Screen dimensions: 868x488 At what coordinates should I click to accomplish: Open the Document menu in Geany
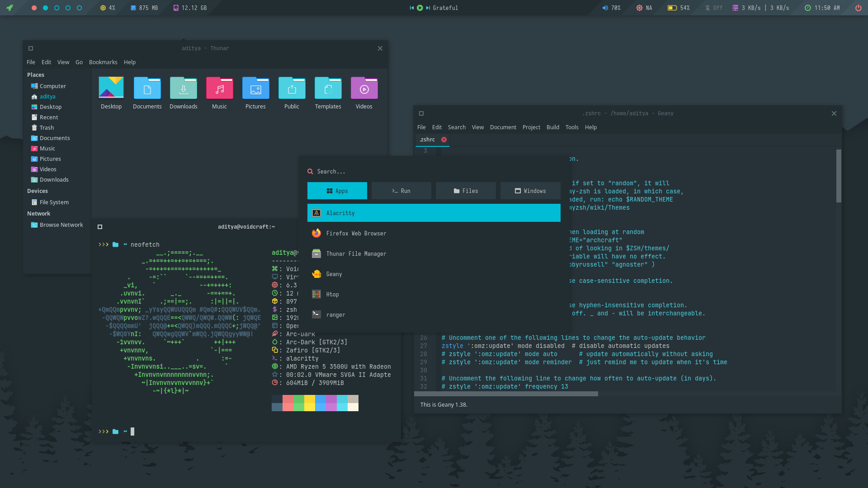coord(503,127)
